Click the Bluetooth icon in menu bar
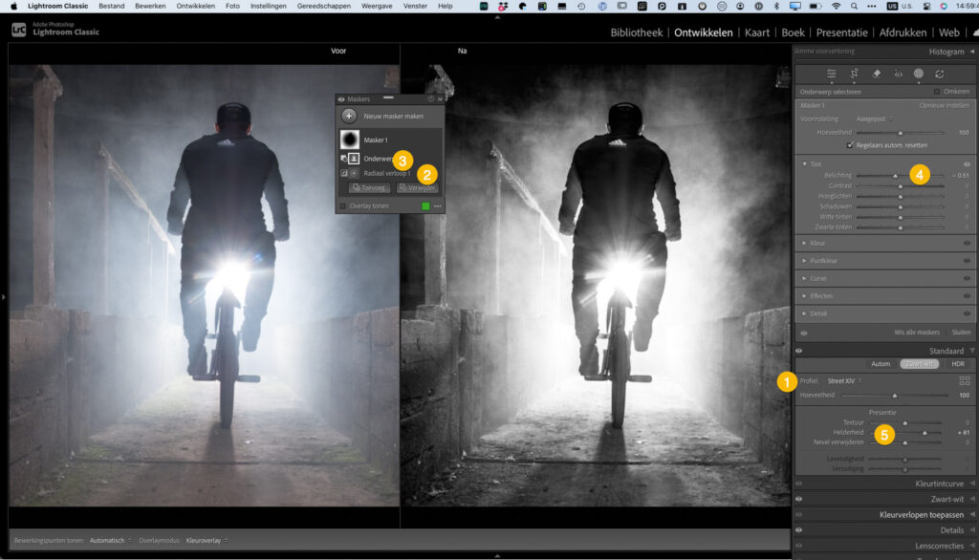979x560 pixels. 776,6
